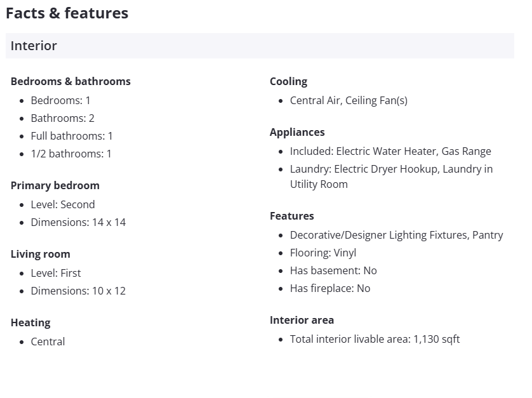532x398 pixels.
Task: Select the Has fireplace: No entry
Action: (x=330, y=288)
